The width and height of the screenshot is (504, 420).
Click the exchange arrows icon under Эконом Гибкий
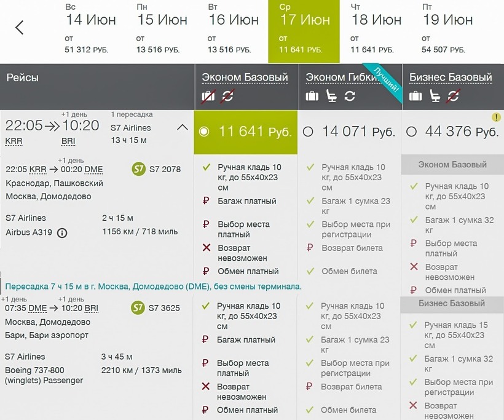pyautogui.click(x=350, y=96)
